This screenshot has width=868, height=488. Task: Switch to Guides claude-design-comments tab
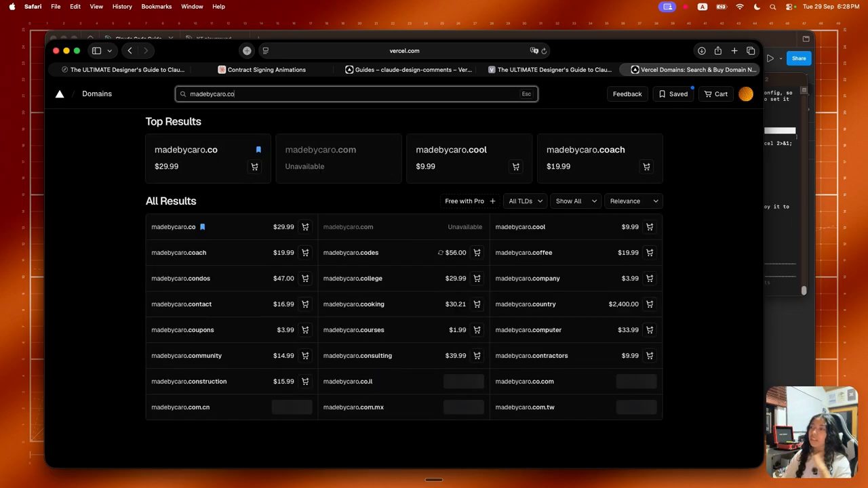[408, 70]
